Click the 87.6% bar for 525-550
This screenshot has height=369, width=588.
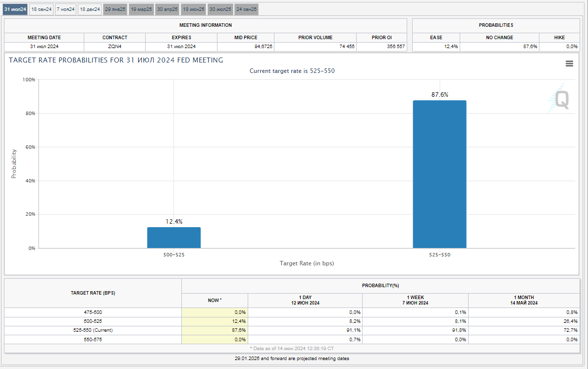tap(439, 174)
